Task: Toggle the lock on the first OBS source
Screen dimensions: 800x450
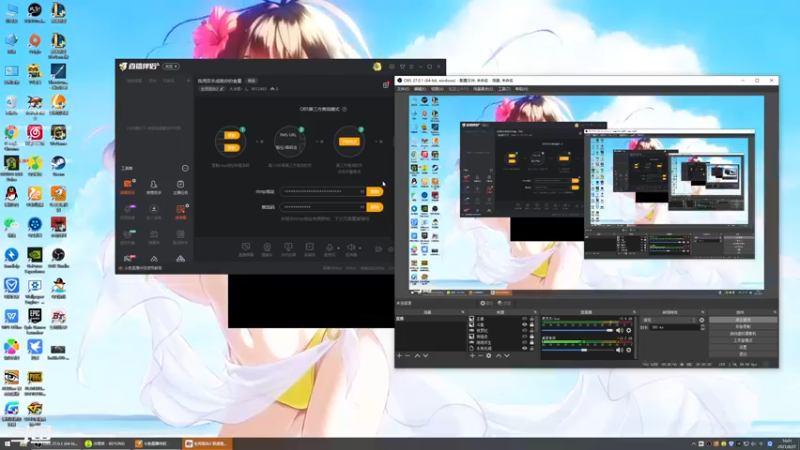Action: pos(532,319)
